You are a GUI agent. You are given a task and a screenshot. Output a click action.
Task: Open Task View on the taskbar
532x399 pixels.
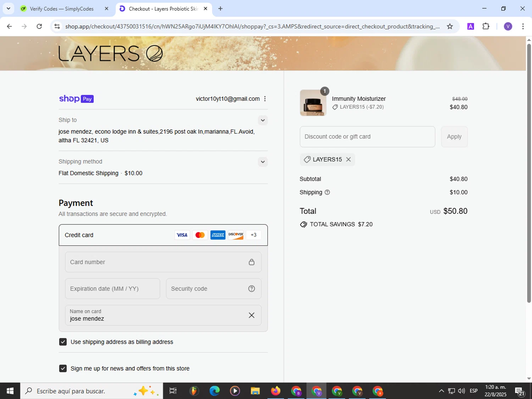pyautogui.click(x=173, y=391)
